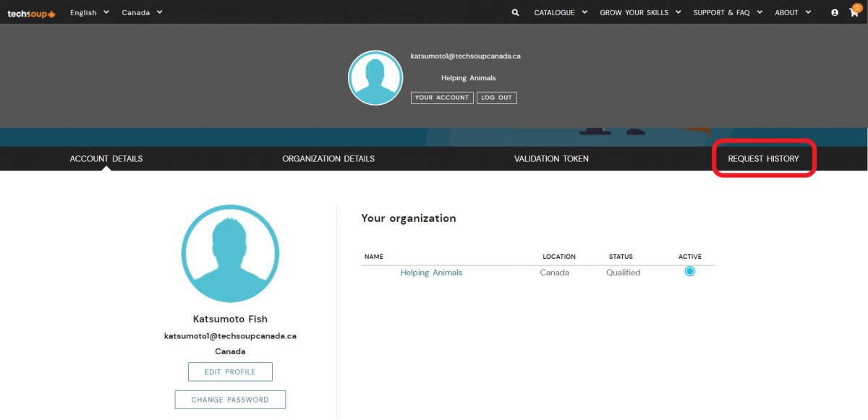Expand the Grow Your Skills menu
The height and width of the screenshot is (420, 868).
(640, 13)
